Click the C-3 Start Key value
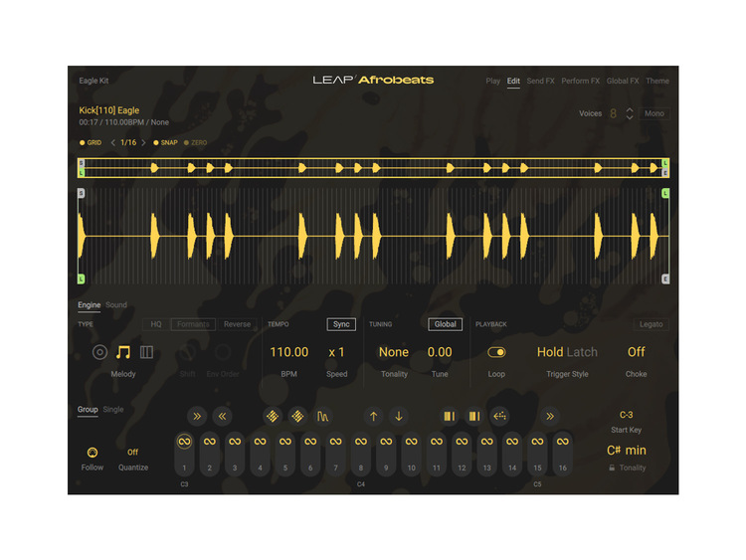This screenshot has width=746, height=560. point(626,415)
